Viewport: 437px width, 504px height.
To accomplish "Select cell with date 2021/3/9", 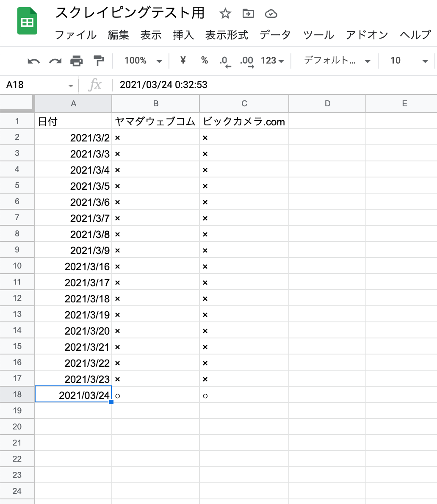I will [x=73, y=250].
